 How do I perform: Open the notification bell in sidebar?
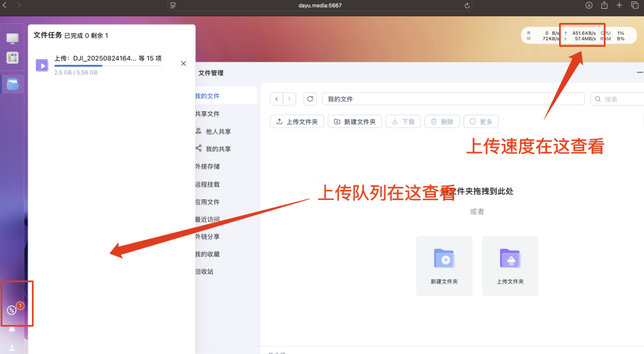(12, 329)
